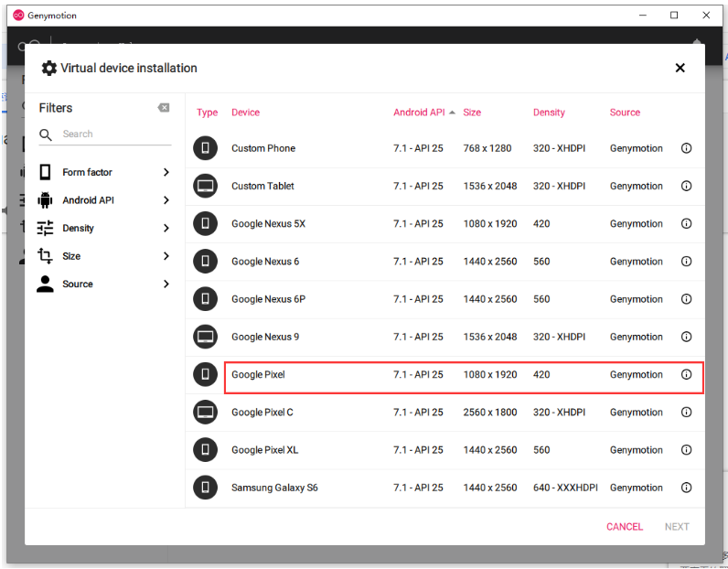Click the Android robot icon in Filters
Image resolution: width=728 pixels, height=569 pixels.
(x=45, y=200)
